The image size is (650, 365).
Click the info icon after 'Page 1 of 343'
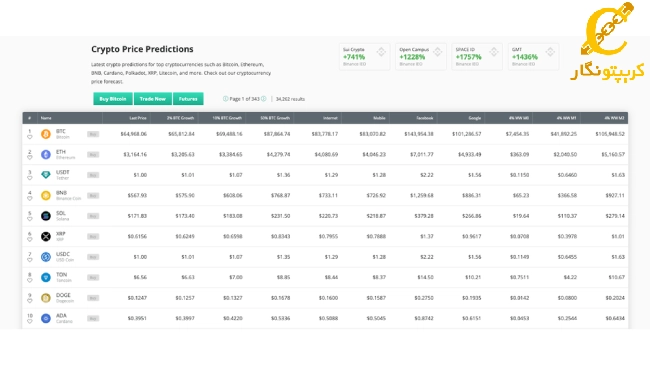[x=264, y=99]
